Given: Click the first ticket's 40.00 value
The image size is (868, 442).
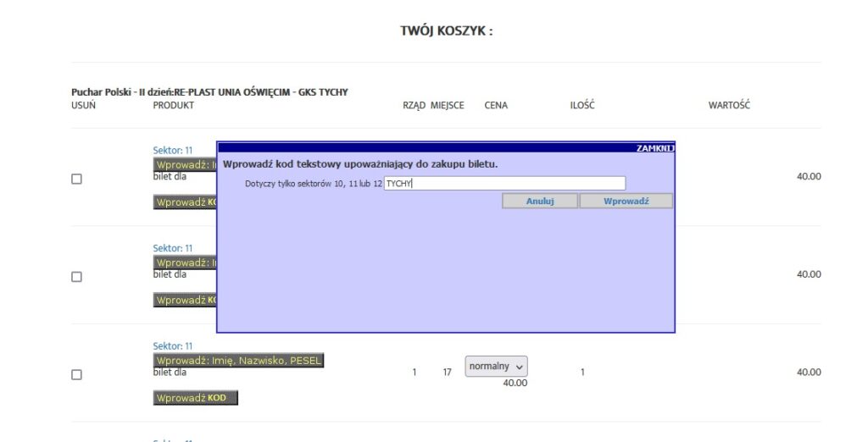Looking at the screenshot, I should [809, 176].
